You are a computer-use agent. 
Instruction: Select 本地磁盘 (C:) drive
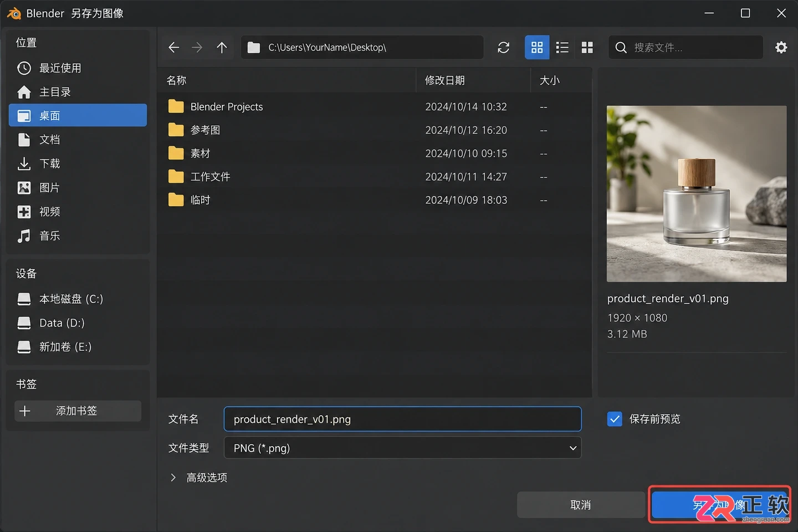point(78,299)
